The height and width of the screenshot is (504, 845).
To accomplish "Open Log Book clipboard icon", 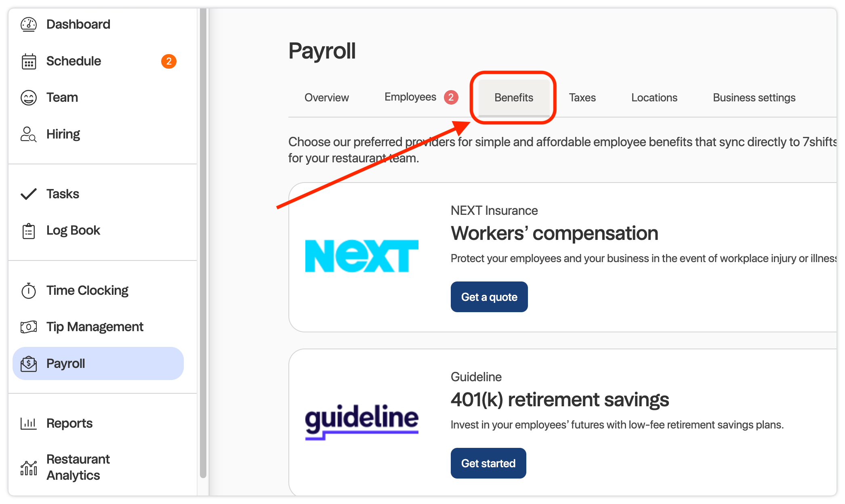I will click(29, 231).
